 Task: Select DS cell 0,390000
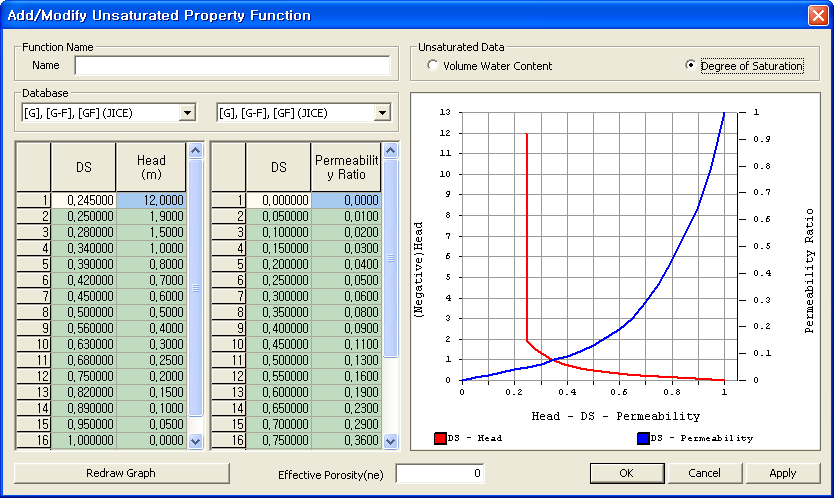pos(84,264)
